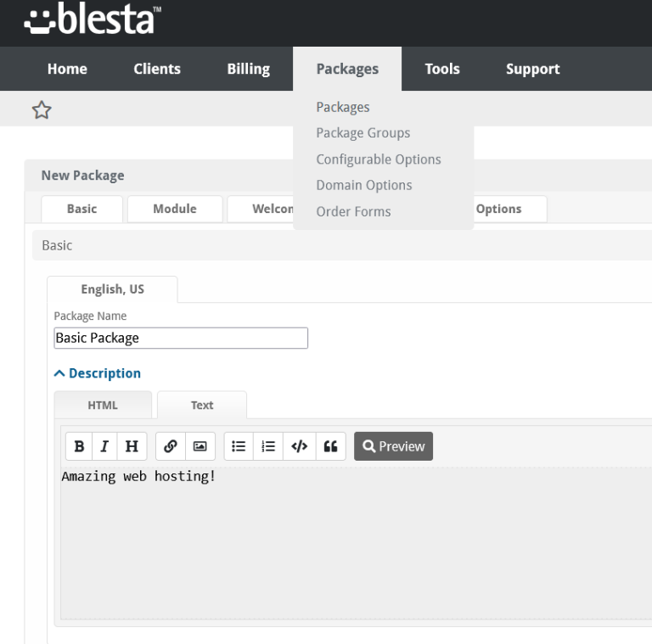Click the Basic section header bar
652x644 pixels.
pyautogui.click(x=342, y=245)
